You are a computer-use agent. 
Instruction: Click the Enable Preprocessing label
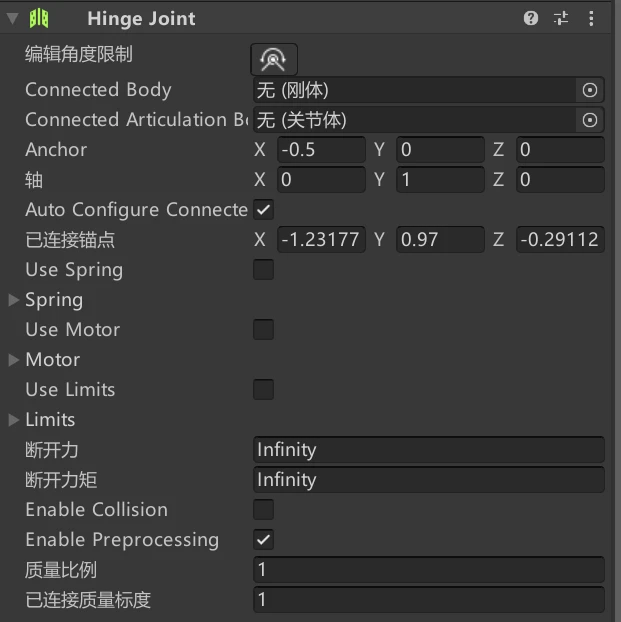pyautogui.click(x=122, y=540)
